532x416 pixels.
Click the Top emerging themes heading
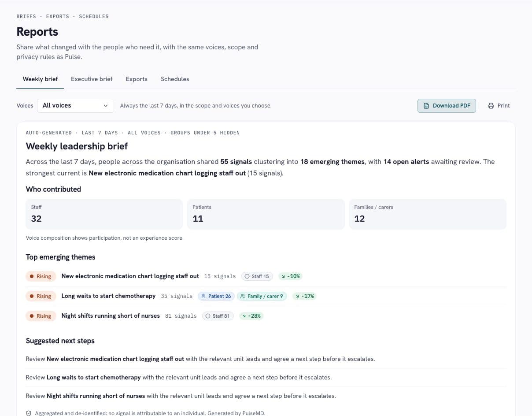[x=60, y=257]
